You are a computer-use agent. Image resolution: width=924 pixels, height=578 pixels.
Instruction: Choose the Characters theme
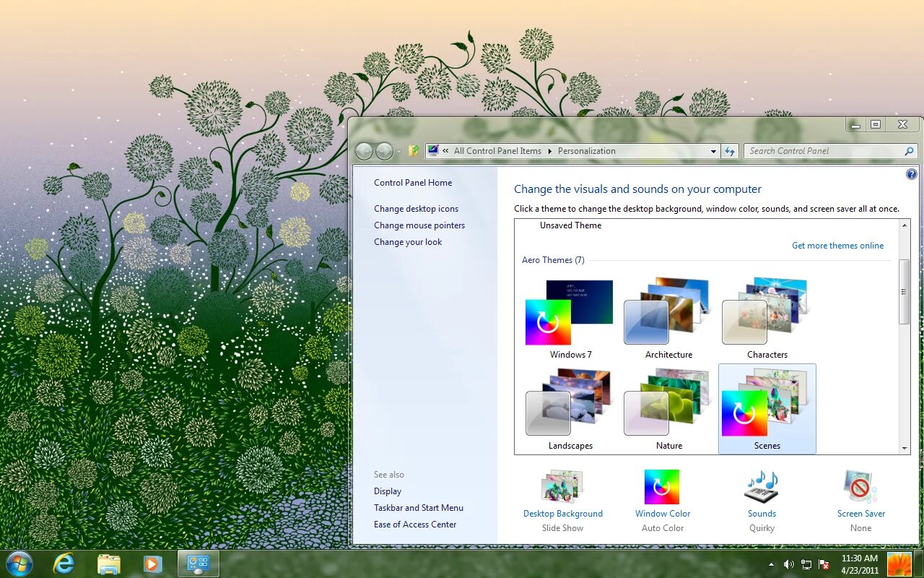(x=767, y=318)
